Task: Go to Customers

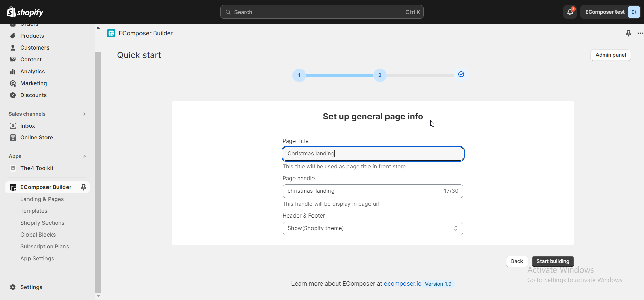Action: tap(35, 48)
